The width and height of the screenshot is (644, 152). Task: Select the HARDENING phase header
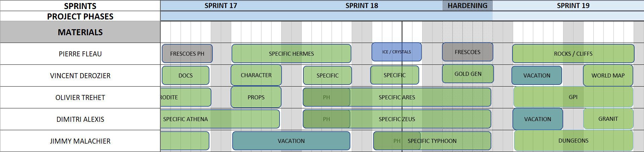point(467,6)
